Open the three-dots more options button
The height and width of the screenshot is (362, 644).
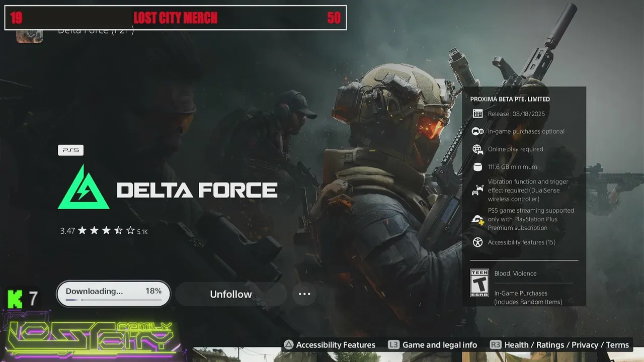pyautogui.click(x=304, y=294)
